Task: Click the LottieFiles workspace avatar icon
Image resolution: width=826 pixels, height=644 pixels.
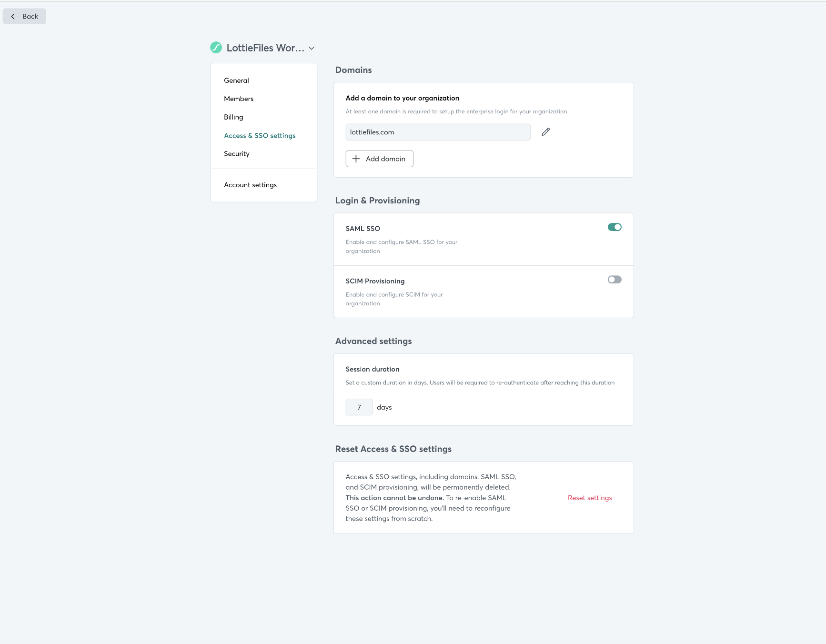Action: [217, 48]
